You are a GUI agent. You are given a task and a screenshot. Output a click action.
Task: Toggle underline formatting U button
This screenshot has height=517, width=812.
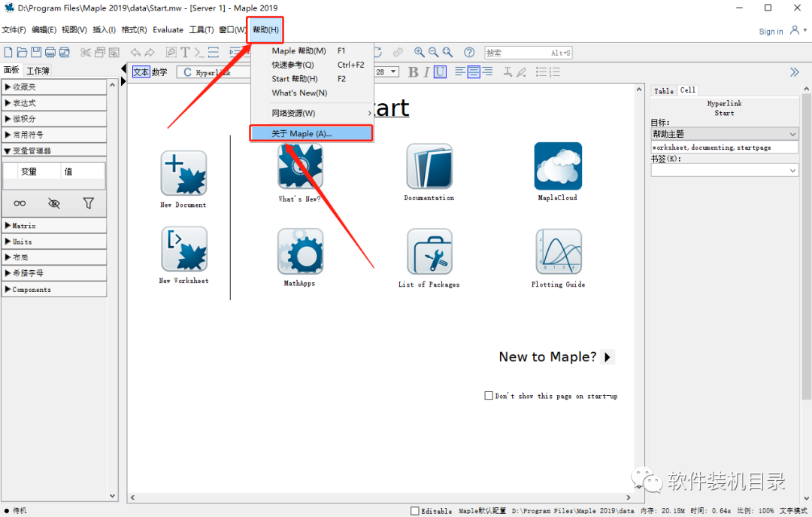[440, 72]
